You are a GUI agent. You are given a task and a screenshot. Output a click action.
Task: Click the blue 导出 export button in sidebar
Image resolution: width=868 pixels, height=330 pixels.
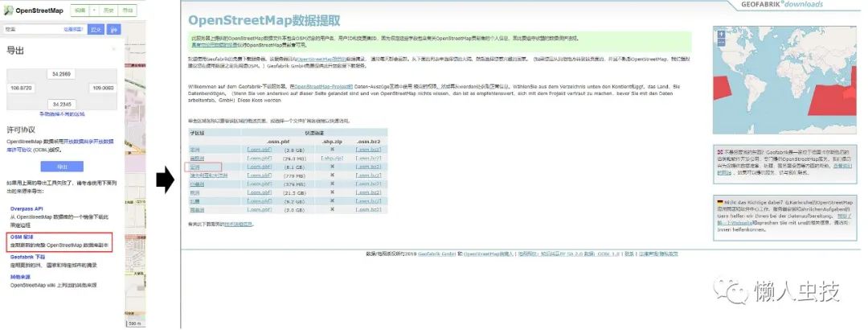coord(61,167)
